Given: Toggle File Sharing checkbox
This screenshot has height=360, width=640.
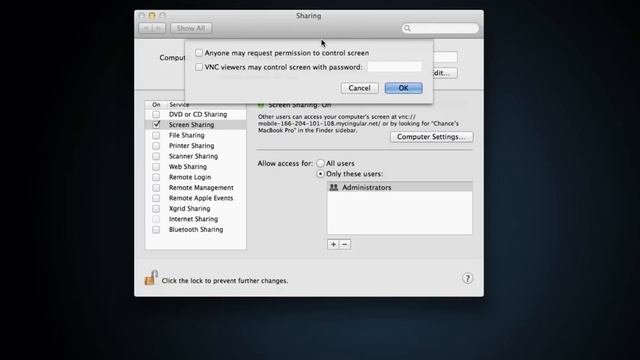Looking at the screenshot, I should tap(156, 135).
